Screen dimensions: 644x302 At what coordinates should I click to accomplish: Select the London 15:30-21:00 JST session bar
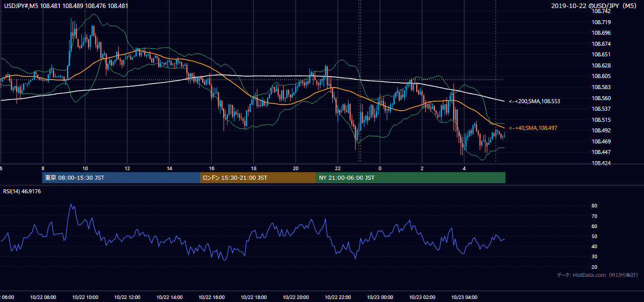(258, 178)
